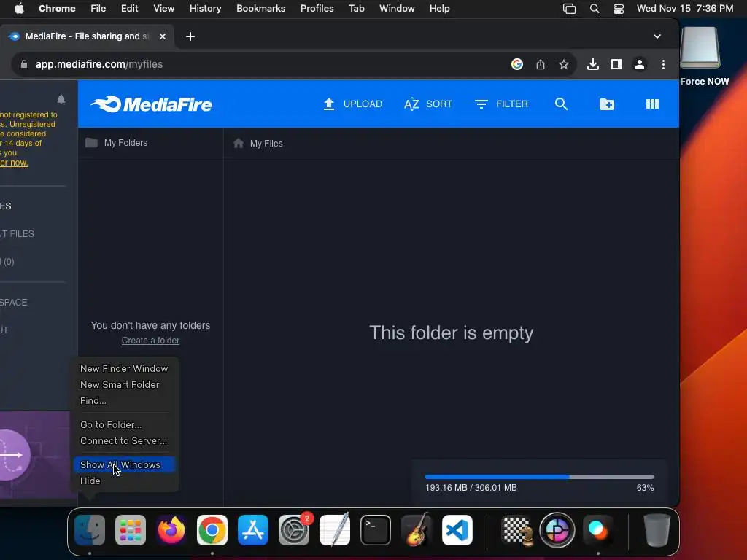Open System Settings in the Dock
Screen dimensions: 747x560
(x=294, y=529)
